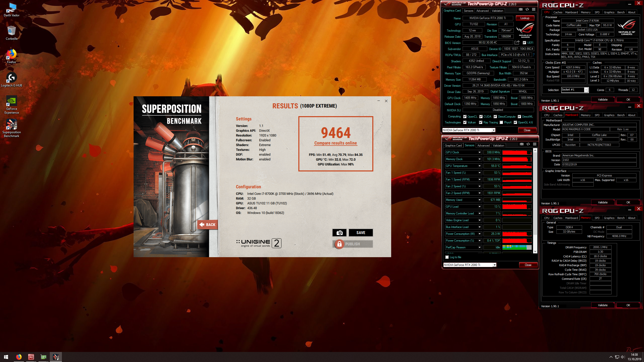
Task: Click OK in CPU-Z window showing Mainboard tab
Action: pos(628,202)
